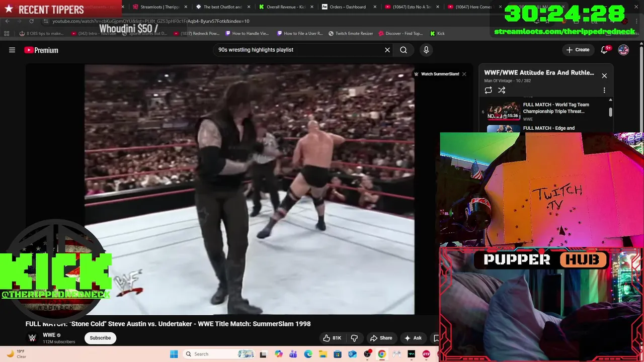Viewport: 644px width, 362px height.
Task: Like the video showing 81K likes
Action: click(x=332, y=338)
